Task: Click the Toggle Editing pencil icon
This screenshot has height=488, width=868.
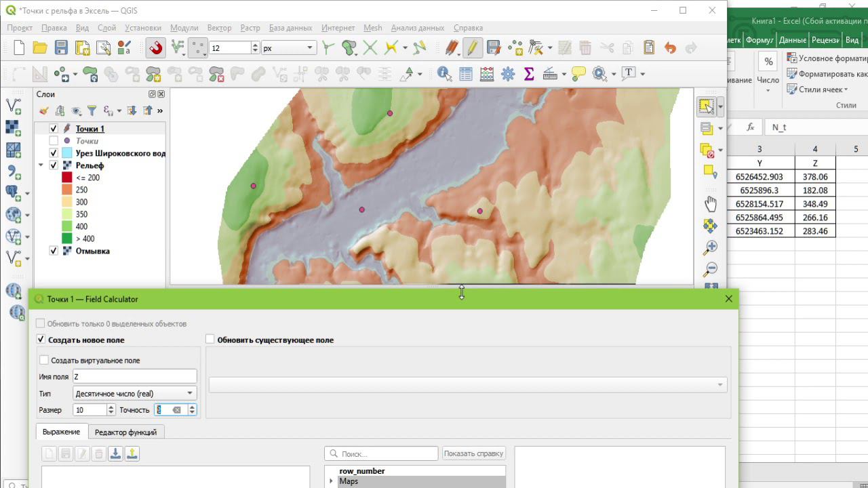Action: 472,48
